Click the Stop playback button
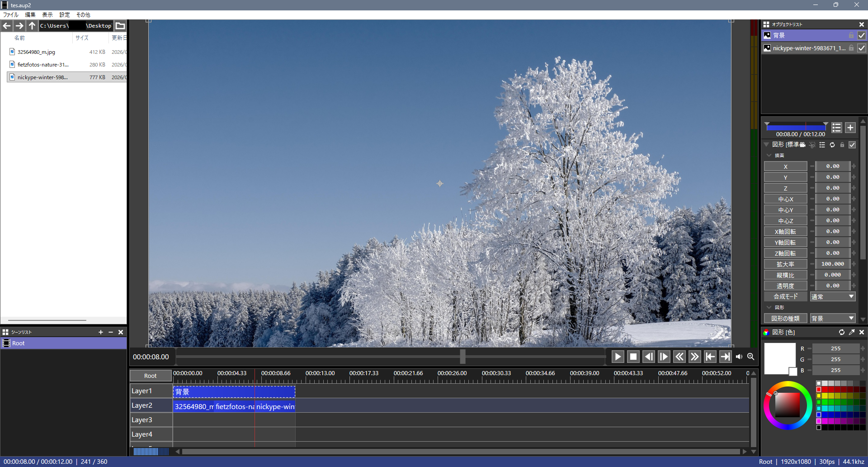 (x=633, y=357)
